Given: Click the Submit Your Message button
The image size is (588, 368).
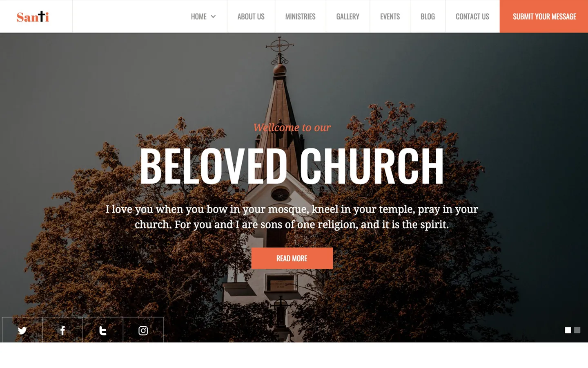Looking at the screenshot, I should (544, 16).
